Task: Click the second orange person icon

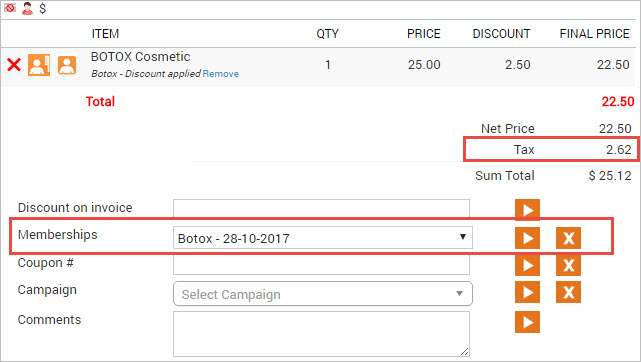Action: click(67, 65)
